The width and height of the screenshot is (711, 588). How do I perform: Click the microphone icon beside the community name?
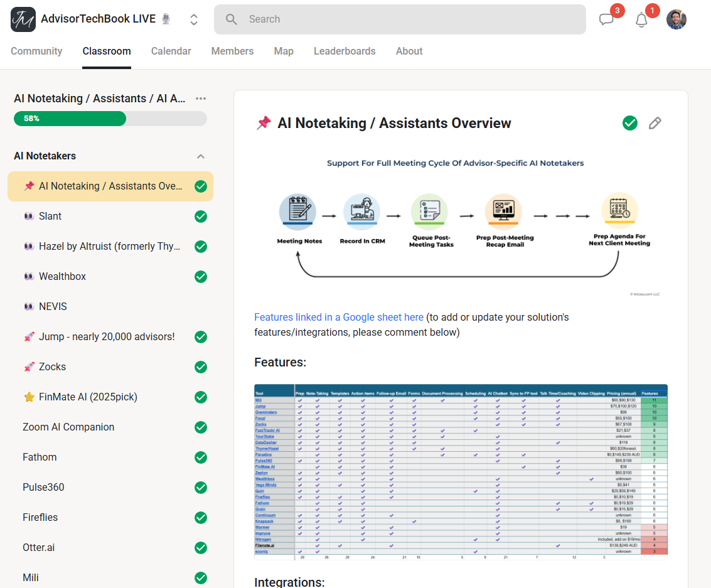click(166, 19)
